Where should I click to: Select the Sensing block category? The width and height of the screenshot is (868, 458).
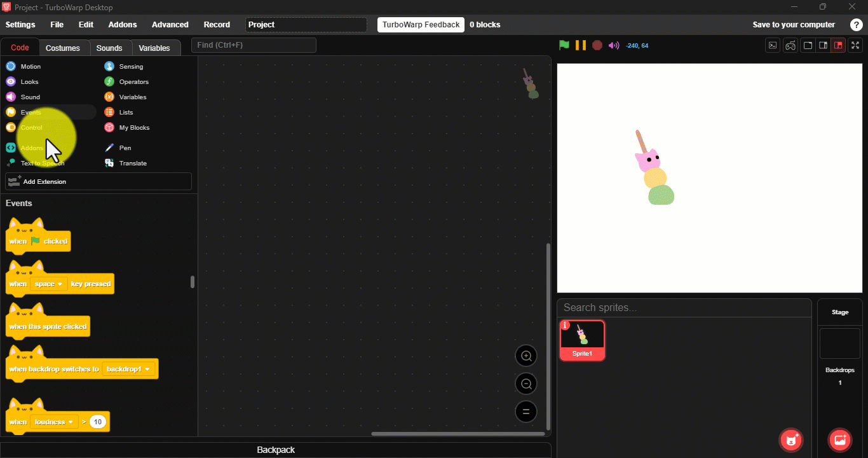(x=124, y=66)
